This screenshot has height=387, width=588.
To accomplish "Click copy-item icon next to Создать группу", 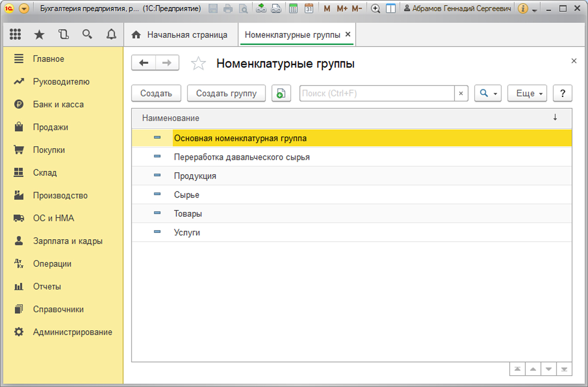I will [281, 93].
